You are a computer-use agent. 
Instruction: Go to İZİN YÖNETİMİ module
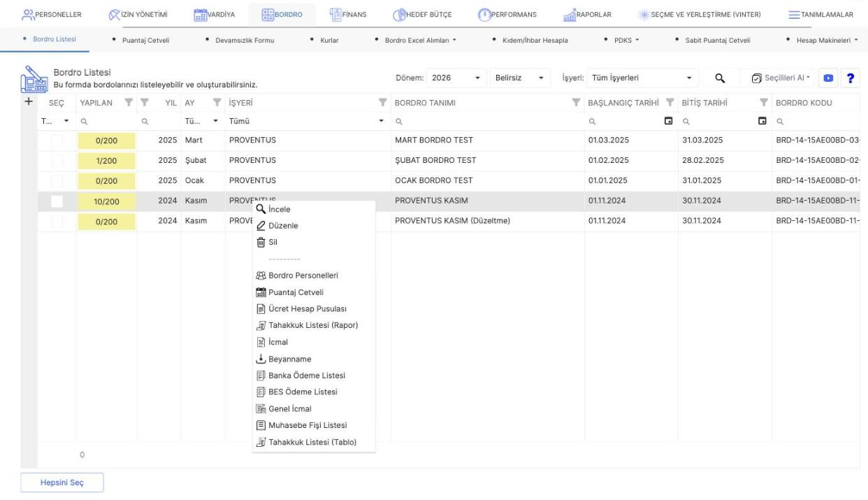tap(138, 15)
